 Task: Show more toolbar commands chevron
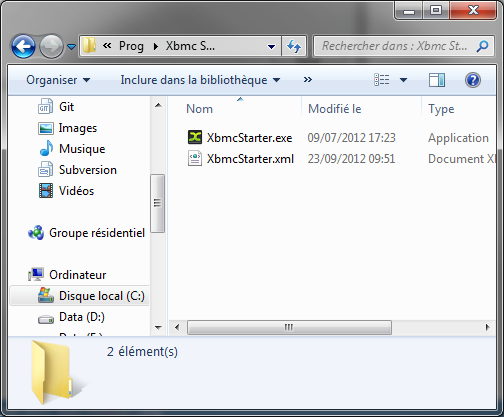point(308,80)
